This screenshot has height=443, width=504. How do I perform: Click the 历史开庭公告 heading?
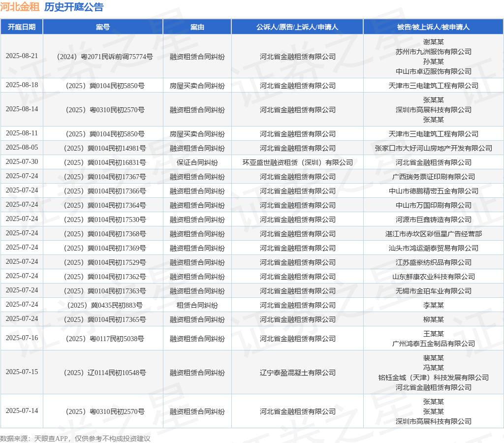click(74, 7)
